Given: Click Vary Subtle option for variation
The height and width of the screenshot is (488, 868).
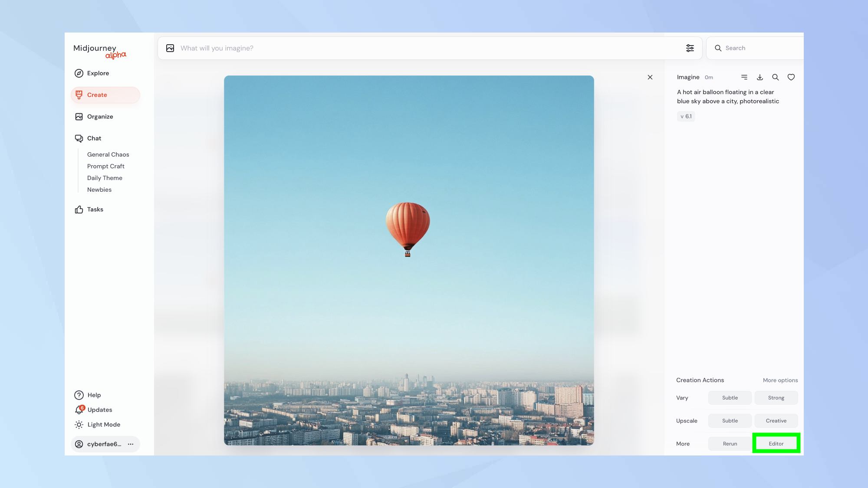Looking at the screenshot, I should (730, 397).
